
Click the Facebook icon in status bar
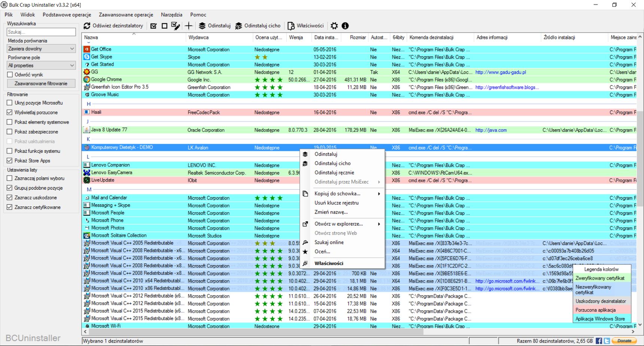[x=599, y=341]
